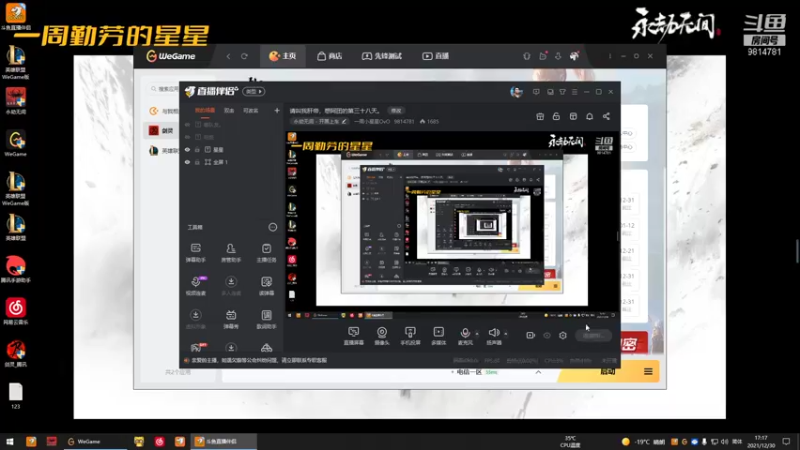The height and width of the screenshot is (450, 800).
Task: Add a new scene with plus button
Action: (x=277, y=110)
